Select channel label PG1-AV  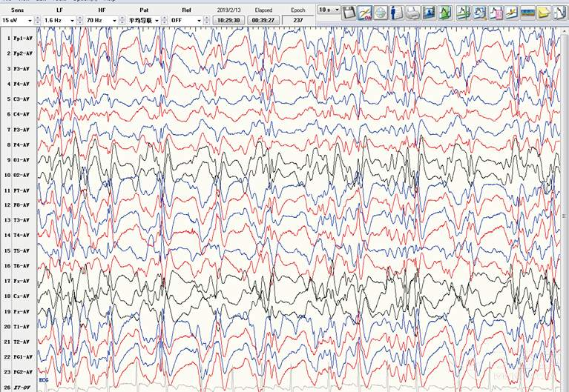click(23, 357)
